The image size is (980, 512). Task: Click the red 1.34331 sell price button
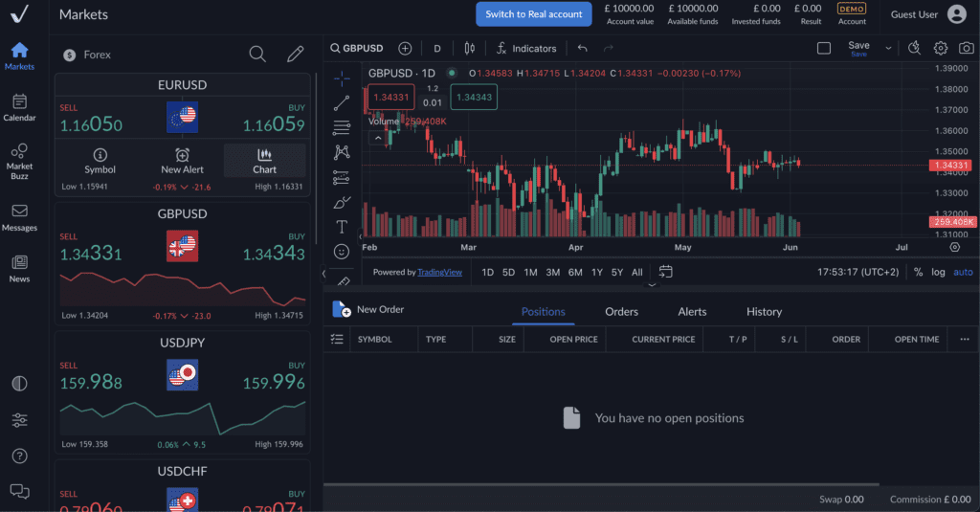(391, 97)
